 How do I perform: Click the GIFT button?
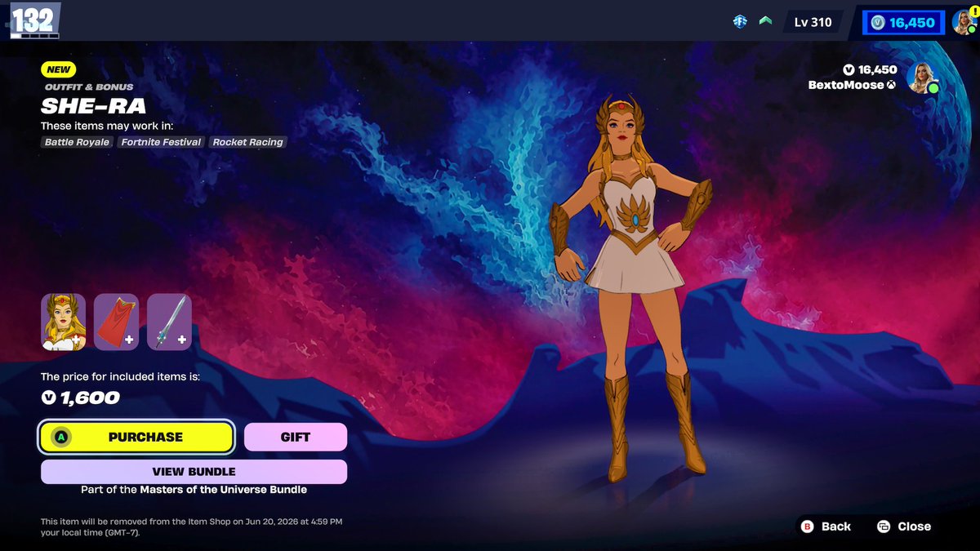tap(295, 437)
